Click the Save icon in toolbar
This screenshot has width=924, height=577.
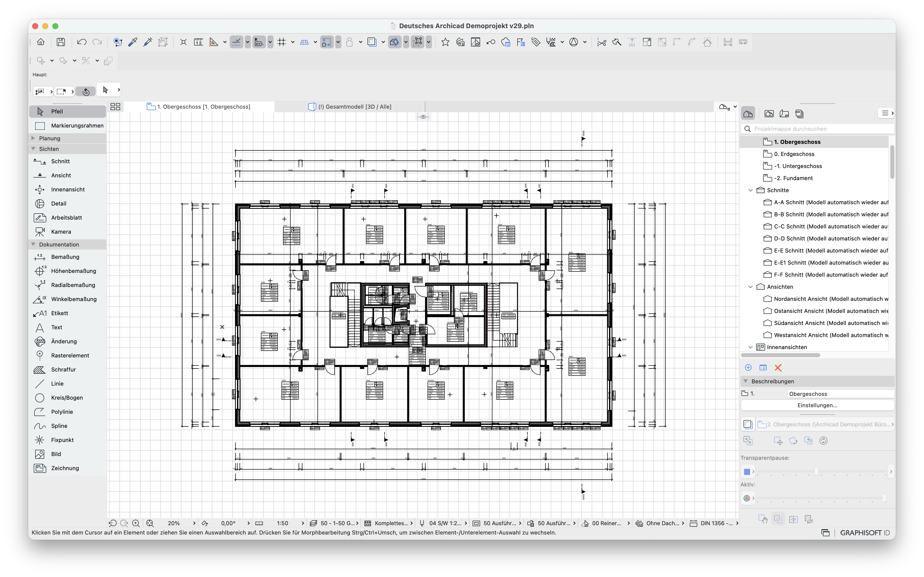coord(61,42)
